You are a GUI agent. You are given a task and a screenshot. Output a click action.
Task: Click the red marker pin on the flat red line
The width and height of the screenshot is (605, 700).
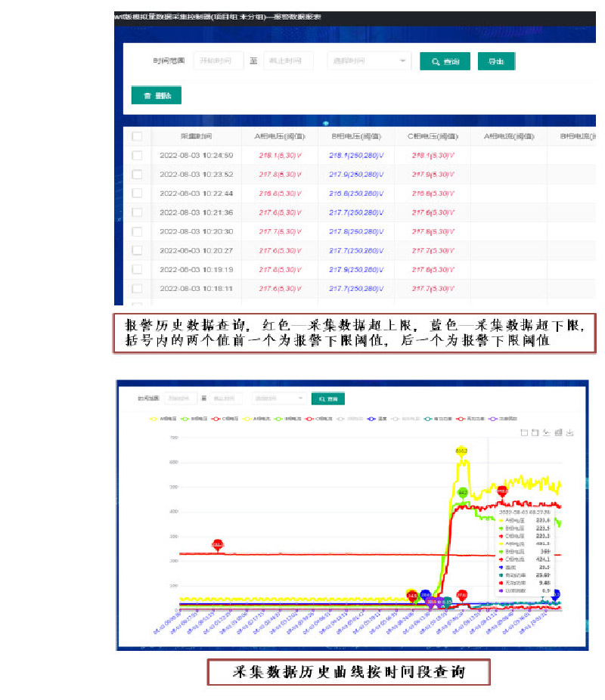click(218, 545)
